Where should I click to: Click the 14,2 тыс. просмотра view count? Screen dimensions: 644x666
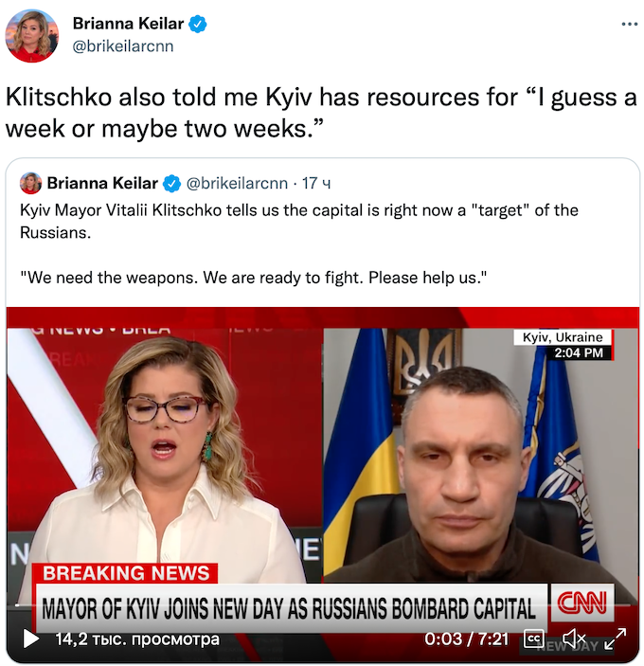tap(137, 639)
